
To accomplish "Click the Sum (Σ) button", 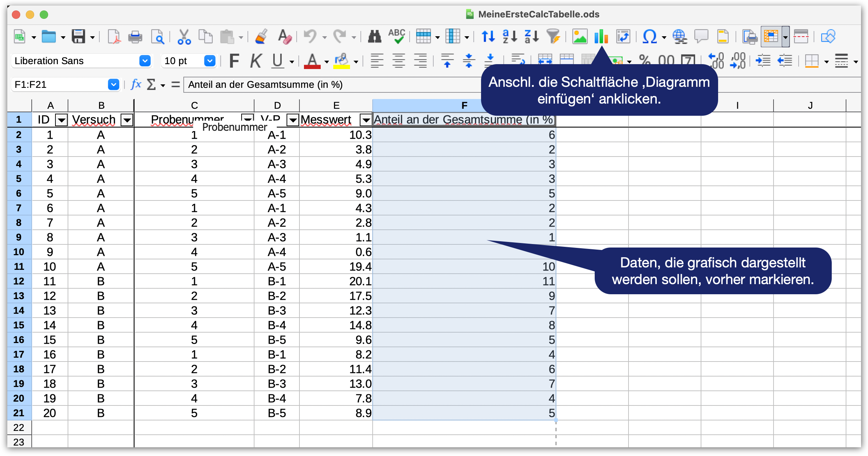I will coord(151,84).
